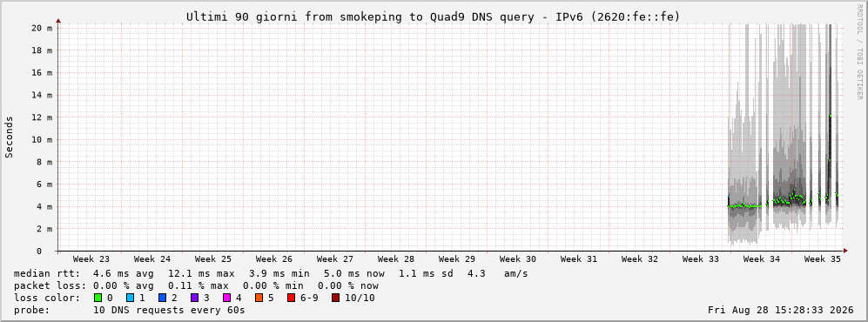Click the purple loss color 3 swatch

coord(194,298)
